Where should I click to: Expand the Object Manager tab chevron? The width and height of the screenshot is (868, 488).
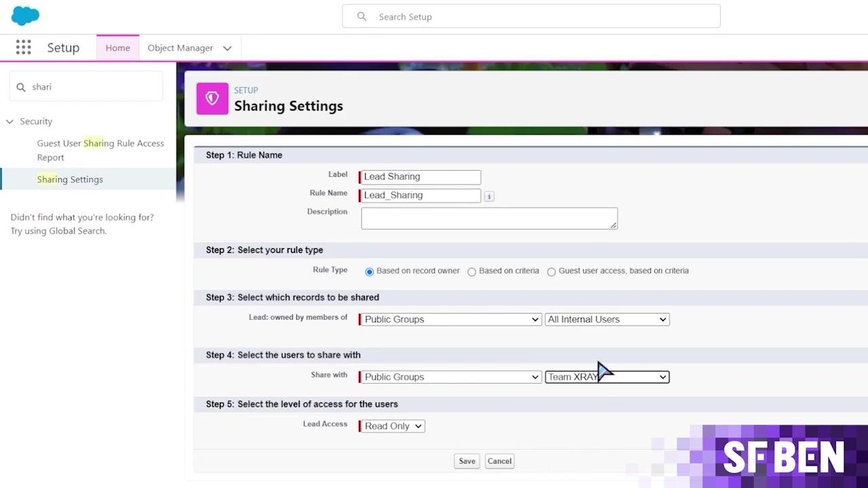227,48
